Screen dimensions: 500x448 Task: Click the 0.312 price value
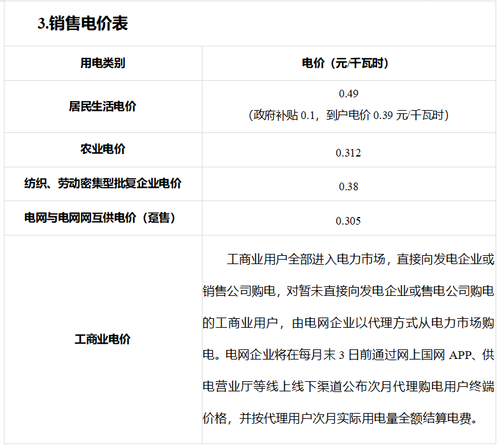[x=348, y=153]
